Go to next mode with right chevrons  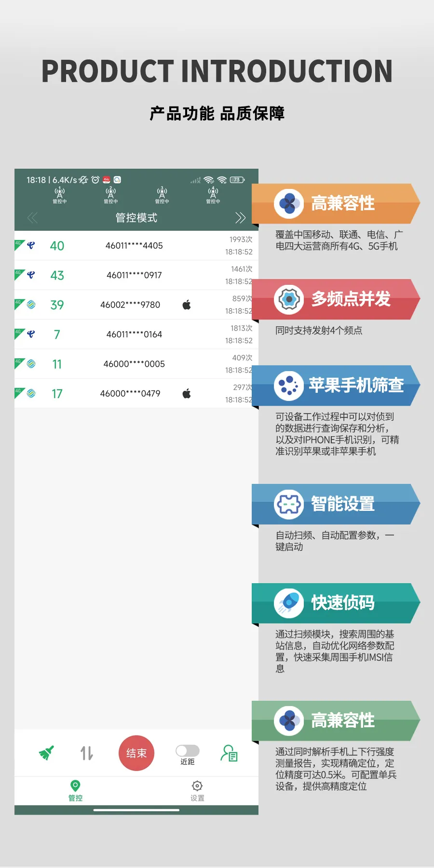[240, 218]
